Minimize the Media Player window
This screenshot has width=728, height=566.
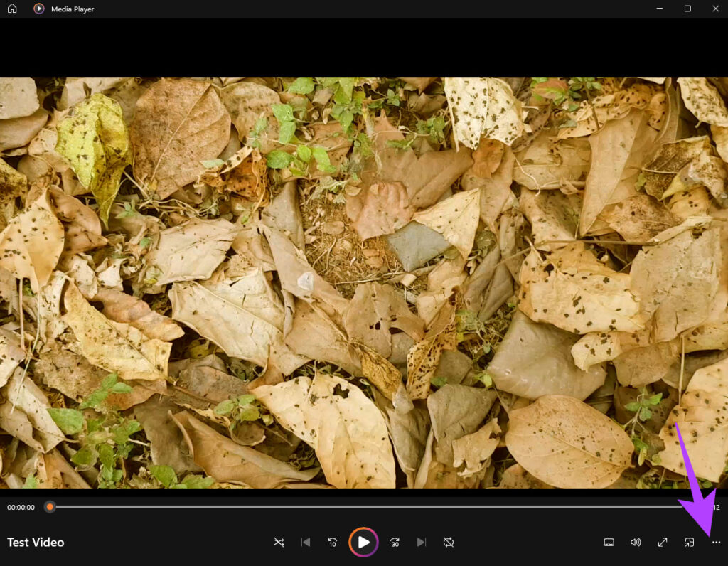click(658, 9)
